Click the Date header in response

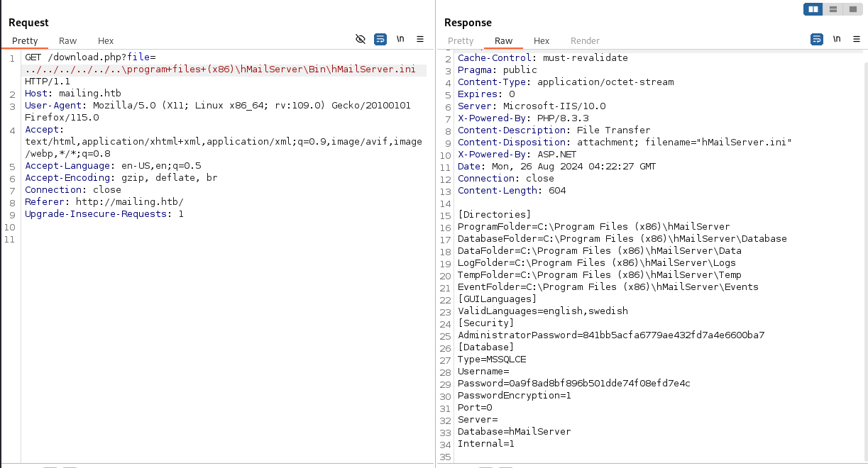pyautogui.click(x=557, y=167)
